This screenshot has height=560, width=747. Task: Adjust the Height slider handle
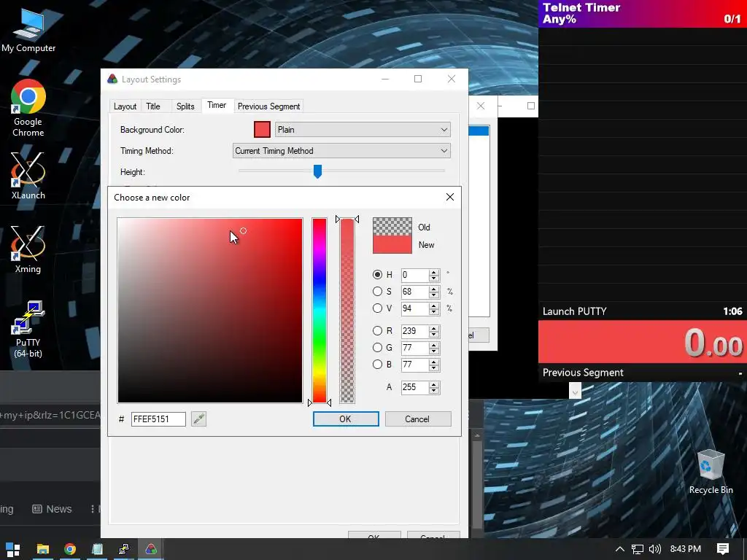pyautogui.click(x=317, y=171)
